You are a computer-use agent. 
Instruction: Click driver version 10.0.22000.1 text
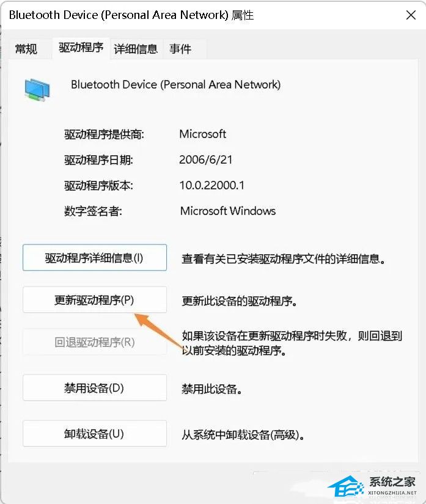click(x=212, y=186)
